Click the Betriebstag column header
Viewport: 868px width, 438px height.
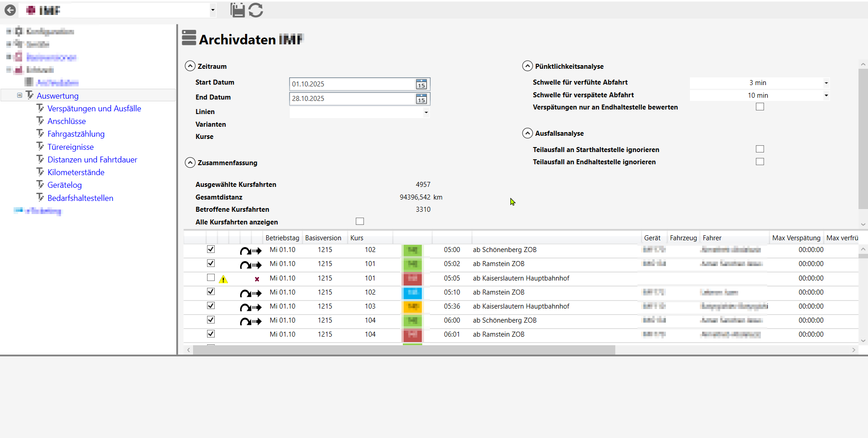coord(282,238)
